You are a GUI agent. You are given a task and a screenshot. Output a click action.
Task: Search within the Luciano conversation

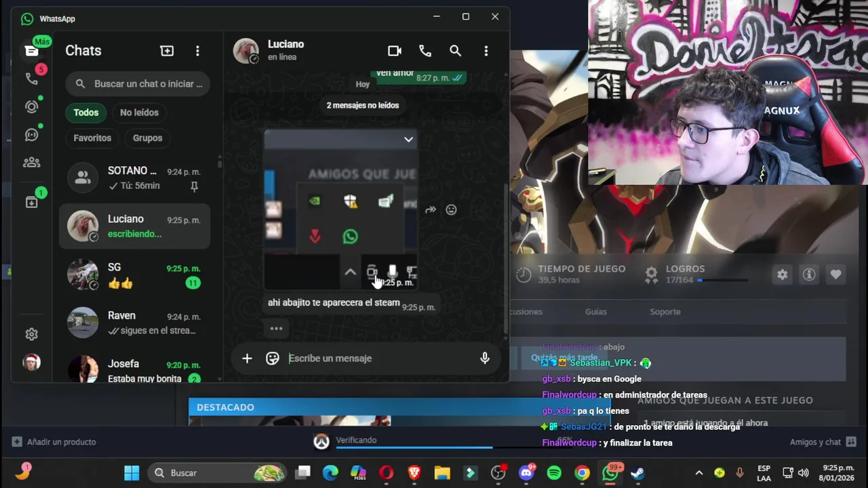click(x=456, y=51)
